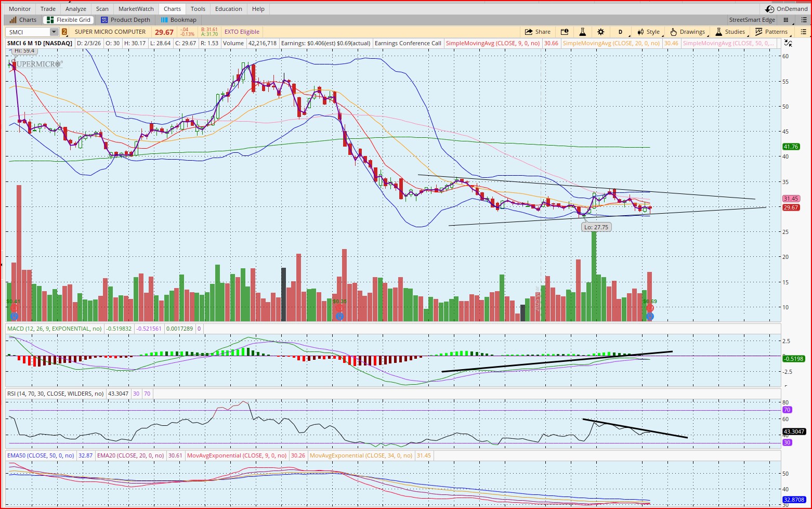Viewport: 812px width, 509px height.
Task: Click the chart settings gear icon
Action: pos(601,32)
